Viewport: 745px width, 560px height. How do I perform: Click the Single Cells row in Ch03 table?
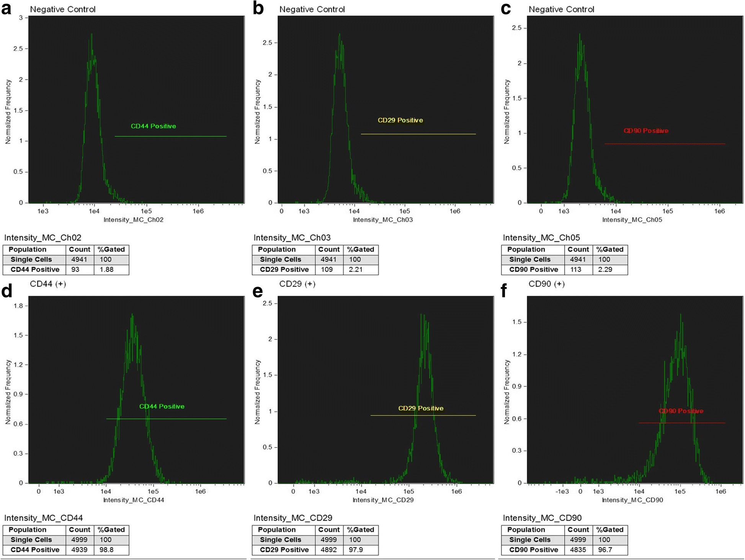point(315,260)
